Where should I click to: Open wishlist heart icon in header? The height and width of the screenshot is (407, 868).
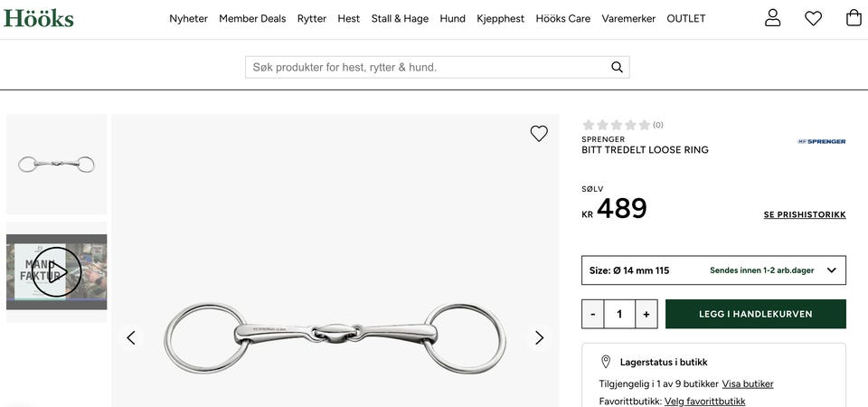pos(813,18)
